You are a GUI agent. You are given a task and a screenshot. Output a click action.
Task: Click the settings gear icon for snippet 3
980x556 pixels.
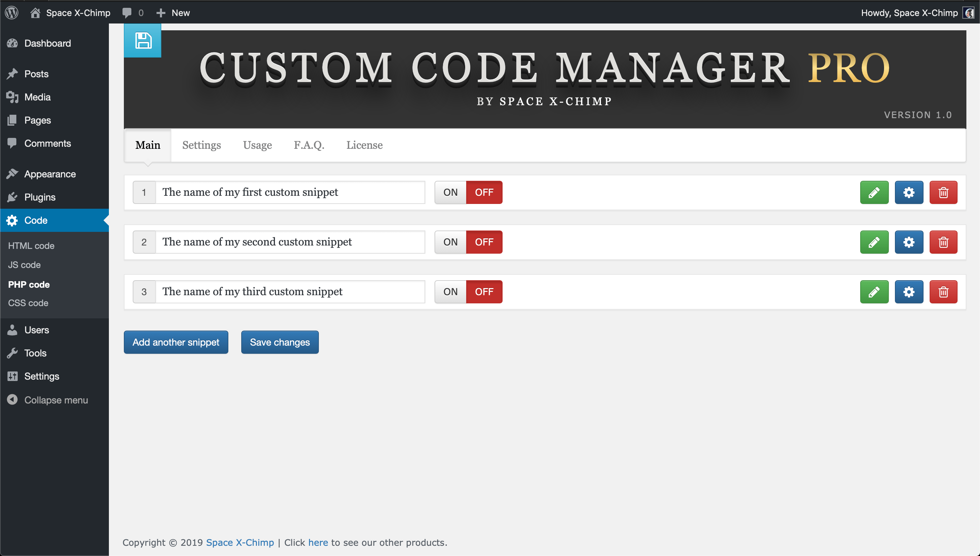[909, 291]
